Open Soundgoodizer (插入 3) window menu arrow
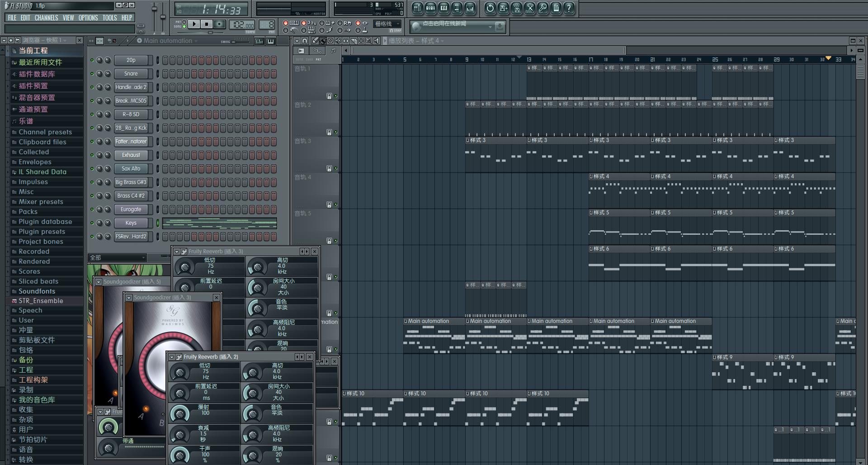Image resolution: width=868 pixels, height=465 pixels. click(x=129, y=298)
